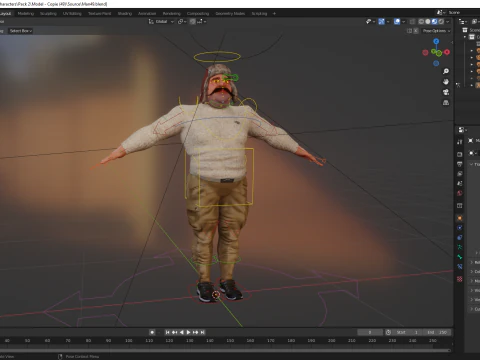Jump to the next keyframe

click(195, 332)
